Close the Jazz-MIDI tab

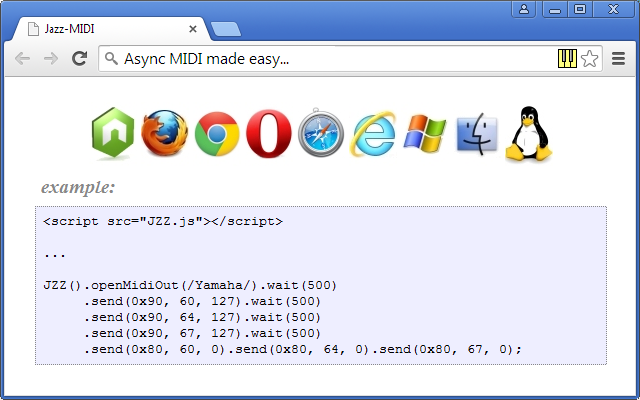coord(193,29)
